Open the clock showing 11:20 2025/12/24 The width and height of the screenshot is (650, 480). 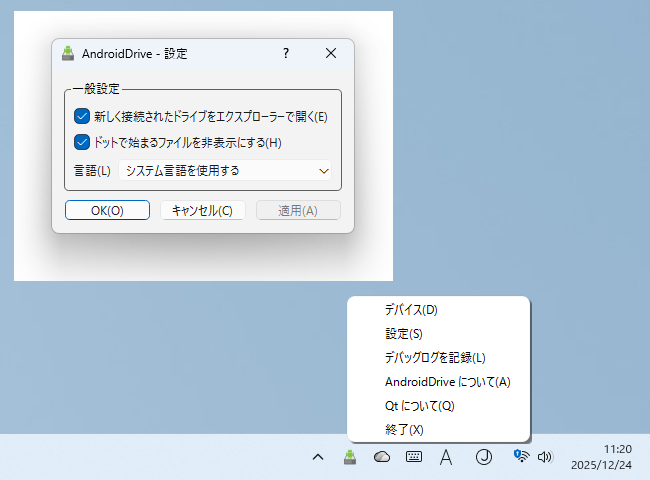[601, 457]
